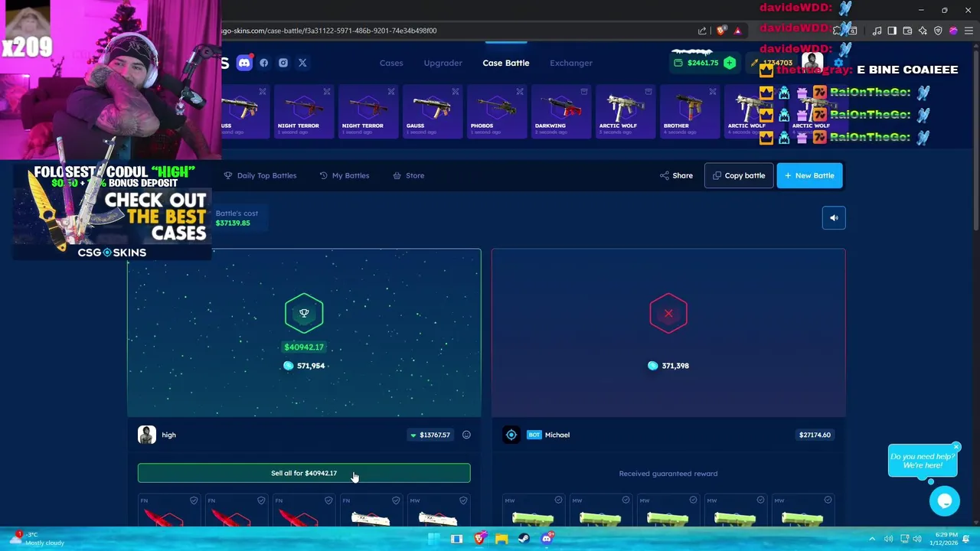Click the 571,954 points value
This screenshot has width=980, height=551.
coord(311,366)
